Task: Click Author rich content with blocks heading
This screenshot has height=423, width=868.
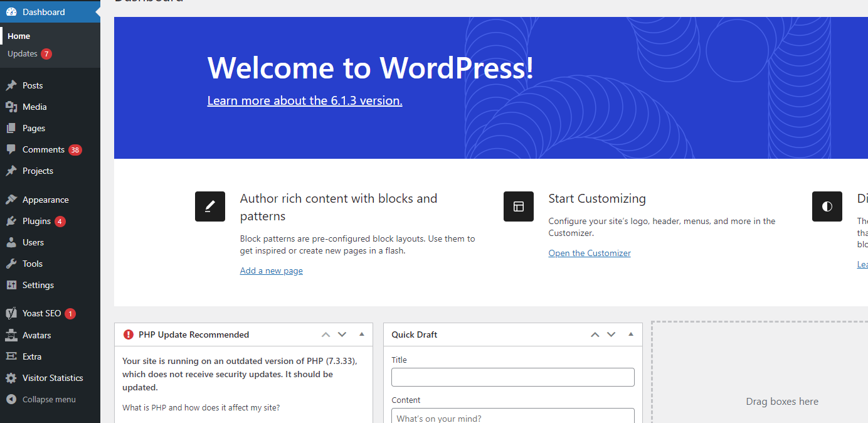Action: pos(339,207)
